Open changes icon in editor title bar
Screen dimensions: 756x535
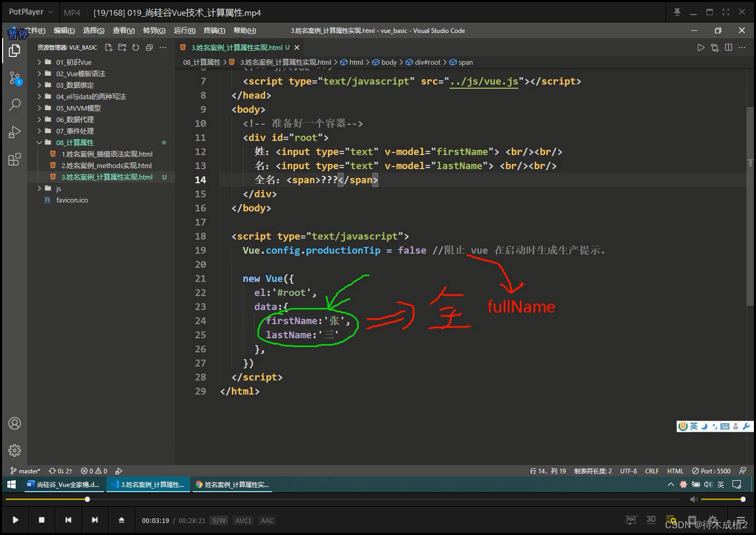[715, 47]
